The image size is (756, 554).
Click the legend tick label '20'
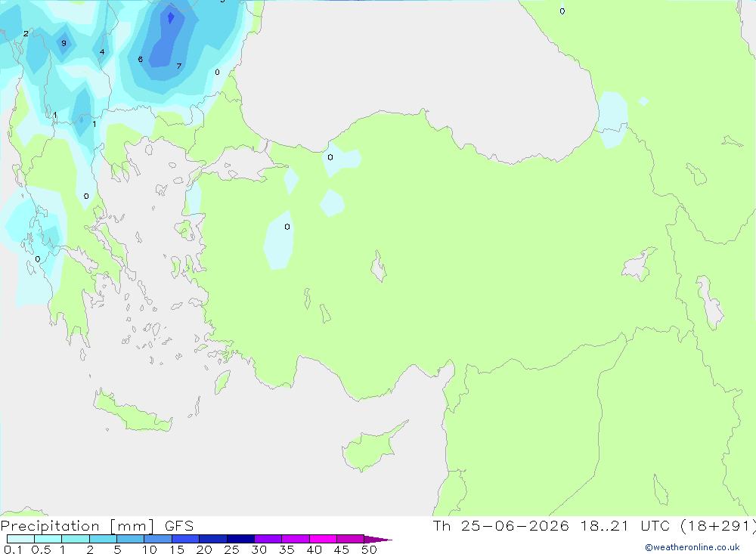coord(204,549)
